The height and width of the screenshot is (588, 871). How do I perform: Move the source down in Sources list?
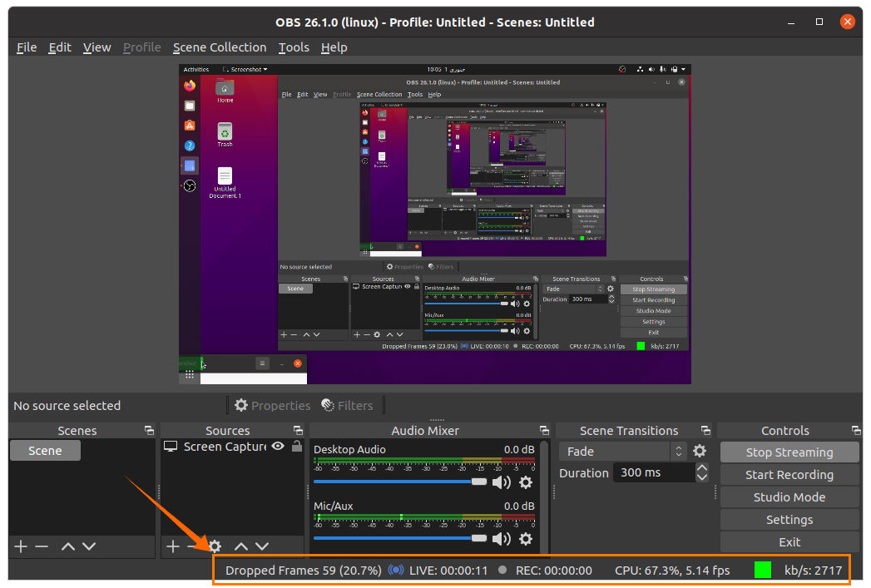[262, 546]
